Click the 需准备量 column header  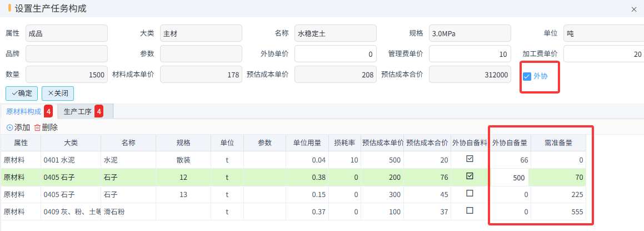tap(558, 142)
